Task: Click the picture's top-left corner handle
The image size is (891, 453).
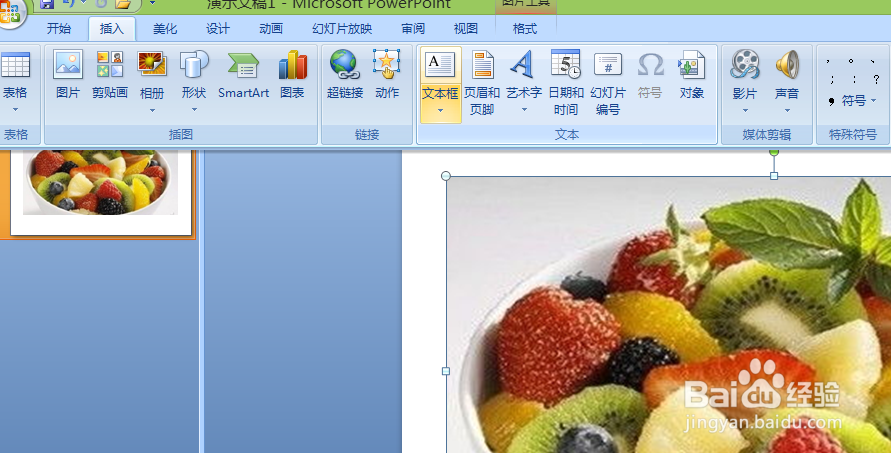Action: tap(446, 176)
